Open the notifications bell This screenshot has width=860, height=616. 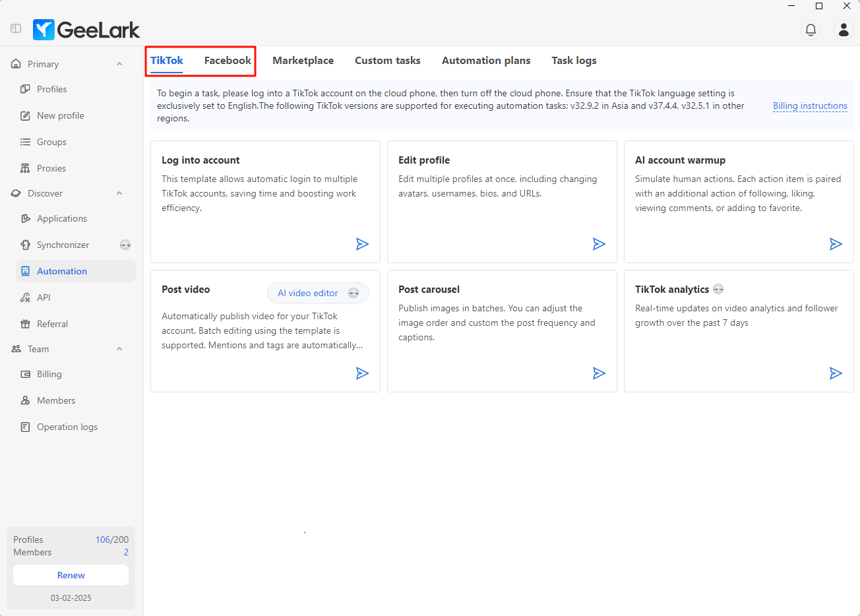(811, 30)
